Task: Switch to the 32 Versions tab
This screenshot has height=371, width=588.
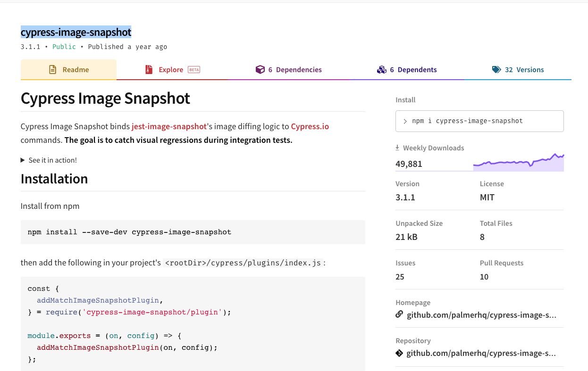Action: 518,70
